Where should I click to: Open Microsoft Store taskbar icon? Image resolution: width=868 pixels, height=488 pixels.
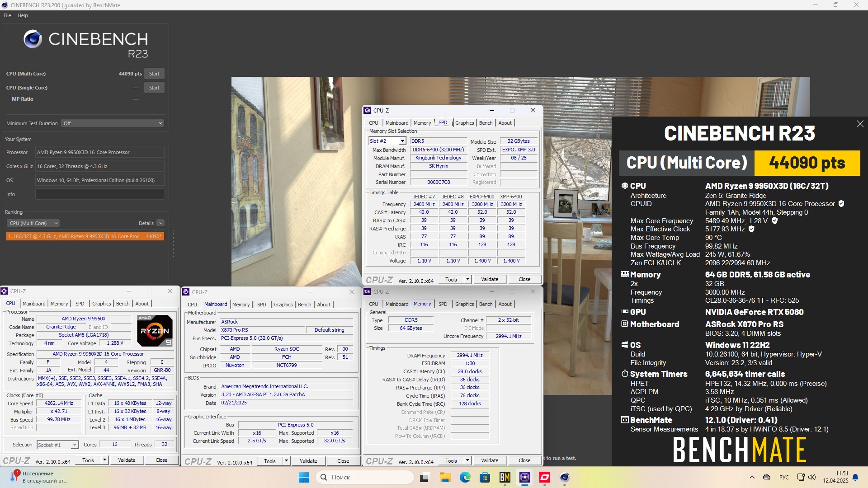485,477
